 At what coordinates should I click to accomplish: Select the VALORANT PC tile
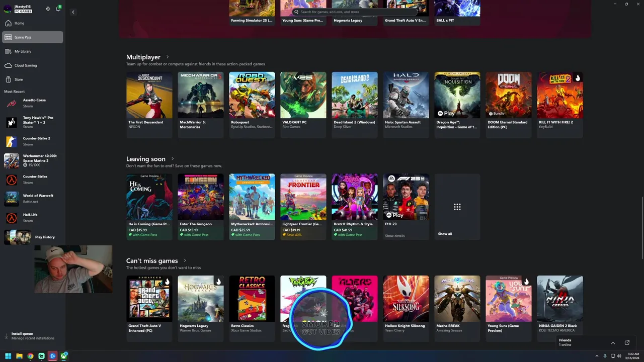(303, 105)
